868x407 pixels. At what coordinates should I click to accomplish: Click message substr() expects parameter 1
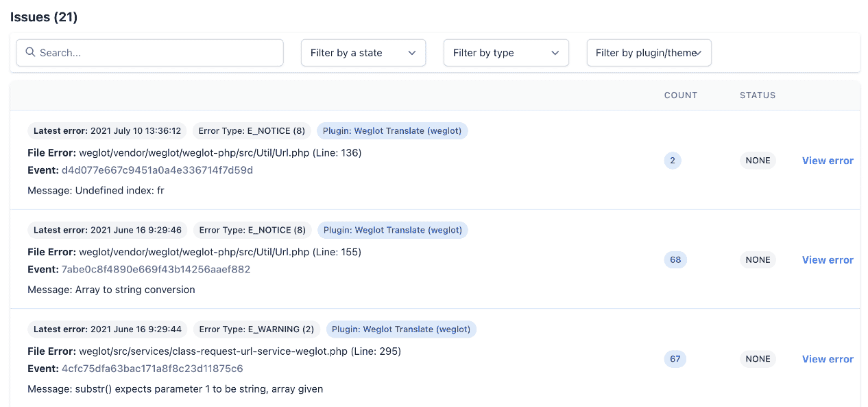coord(175,389)
